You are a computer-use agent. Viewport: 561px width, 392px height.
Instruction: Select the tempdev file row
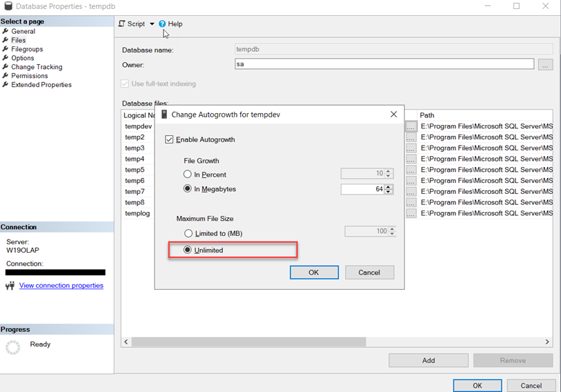tap(139, 126)
